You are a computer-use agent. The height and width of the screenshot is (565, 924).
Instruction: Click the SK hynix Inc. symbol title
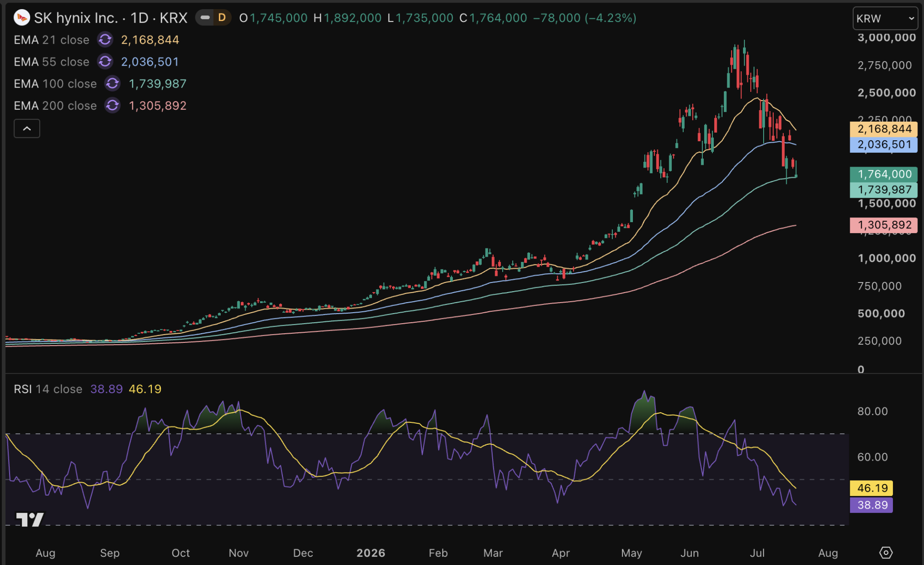tap(76, 18)
